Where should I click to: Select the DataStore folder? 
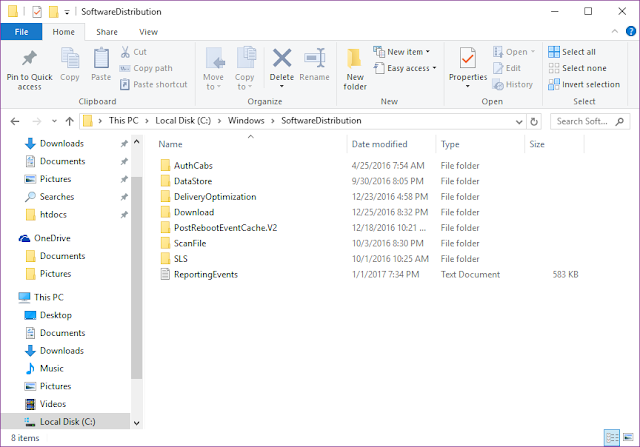[193, 181]
